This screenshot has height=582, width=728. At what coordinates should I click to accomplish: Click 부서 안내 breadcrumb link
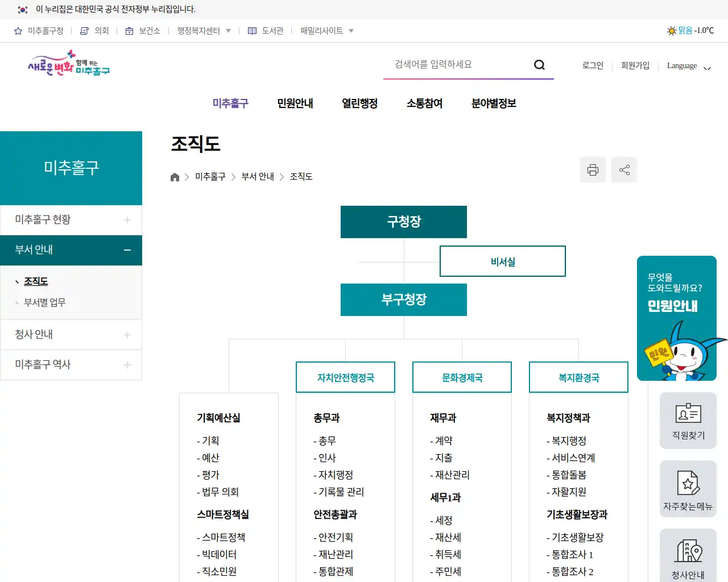[258, 177]
